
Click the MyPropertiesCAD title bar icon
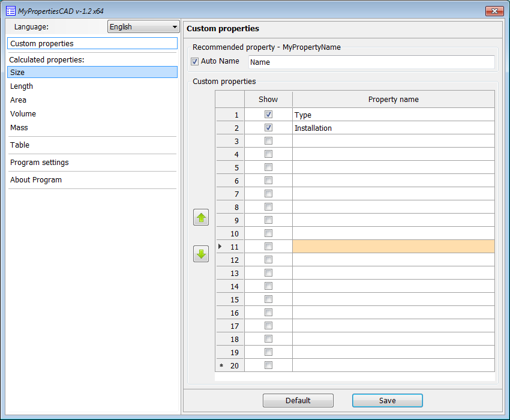click(11, 11)
